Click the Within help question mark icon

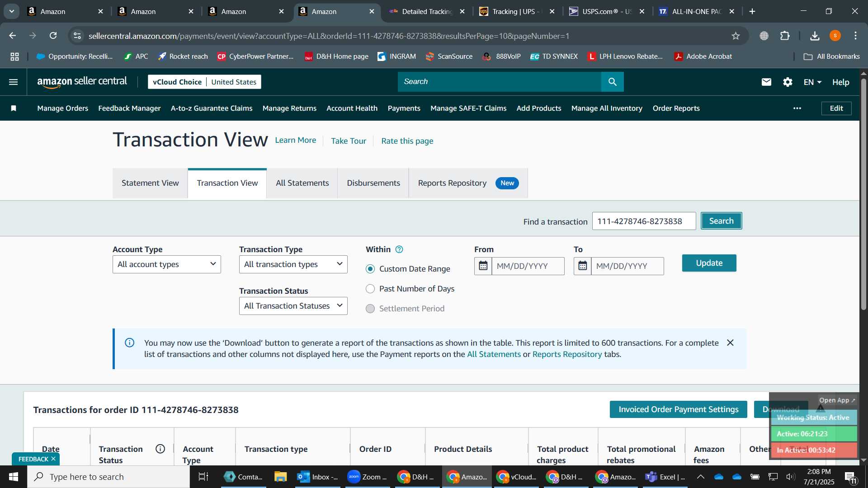pyautogui.click(x=399, y=249)
